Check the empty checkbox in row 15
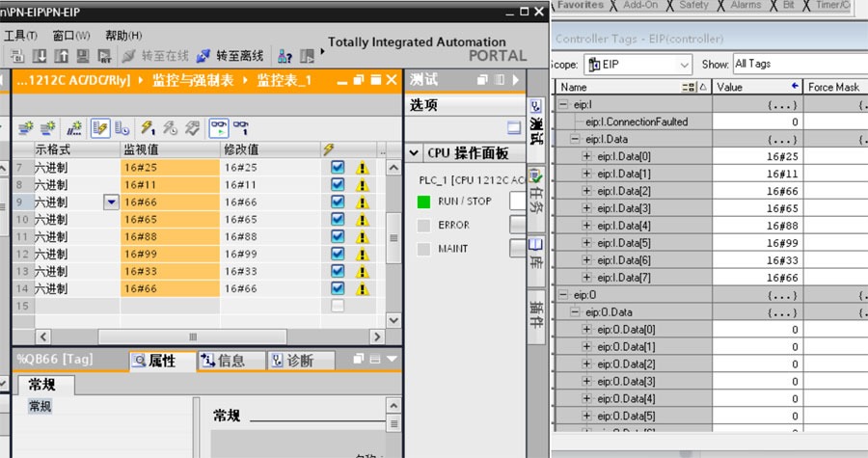 point(338,306)
